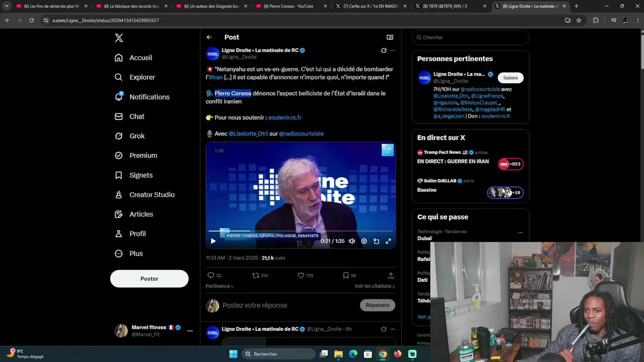Open tab search dropdown arrow
This screenshot has width=644, height=362.
[7, 7]
